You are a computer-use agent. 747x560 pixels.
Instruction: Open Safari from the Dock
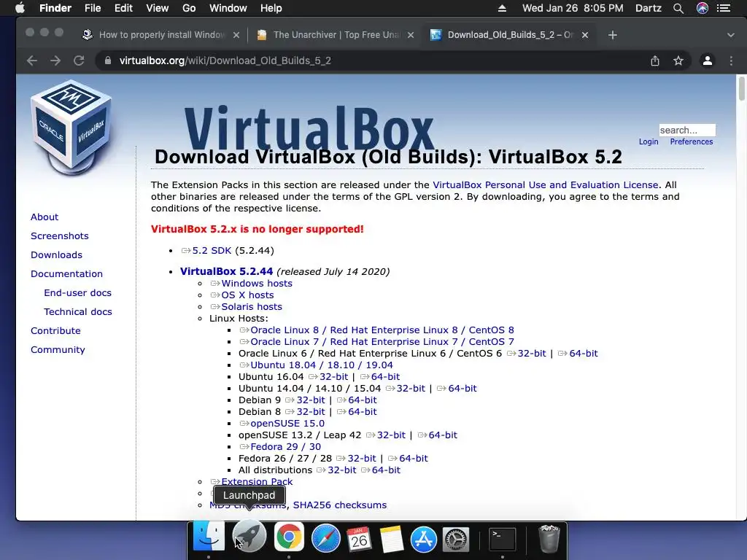pyautogui.click(x=326, y=538)
